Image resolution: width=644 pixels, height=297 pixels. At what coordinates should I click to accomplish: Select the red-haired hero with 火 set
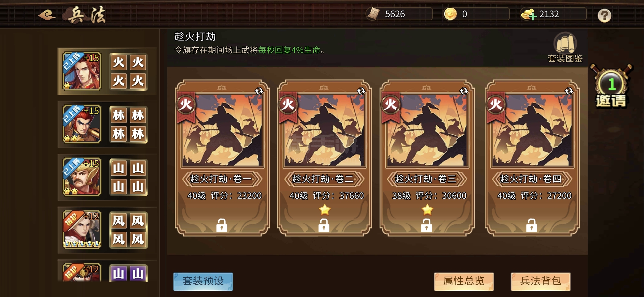click(x=82, y=71)
